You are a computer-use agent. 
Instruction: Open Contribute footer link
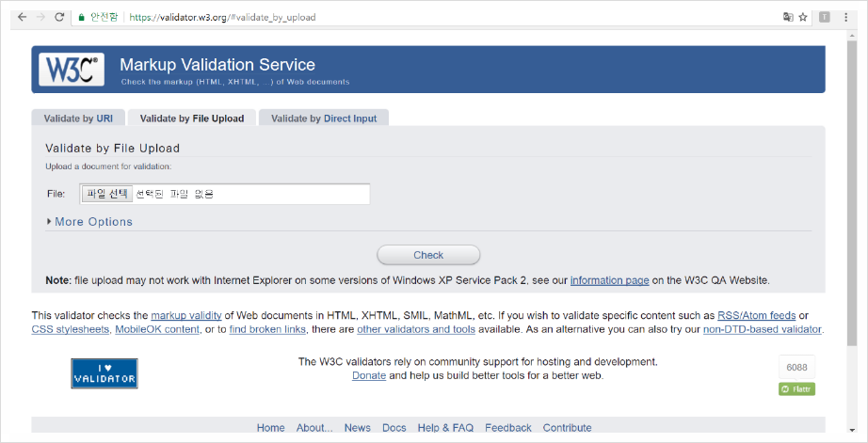click(x=567, y=428)
